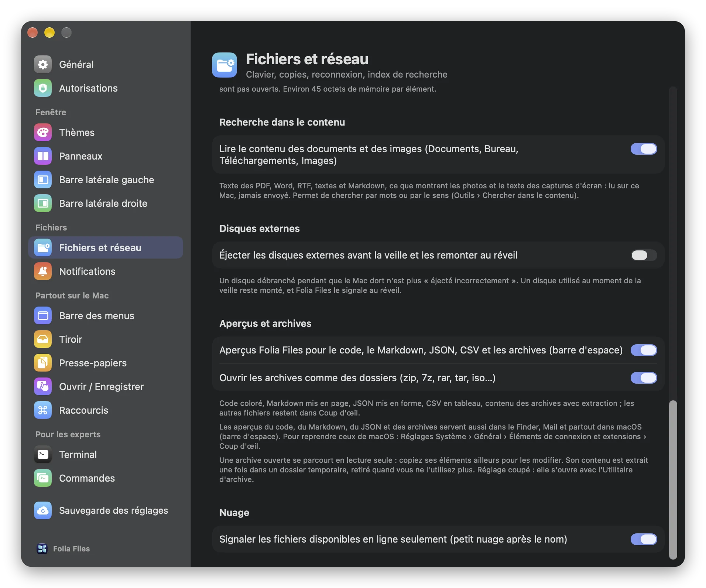This screenshot has width=706, height=588.
Task: Click the Panneaux split-panel icon
Action: (43, 156)
